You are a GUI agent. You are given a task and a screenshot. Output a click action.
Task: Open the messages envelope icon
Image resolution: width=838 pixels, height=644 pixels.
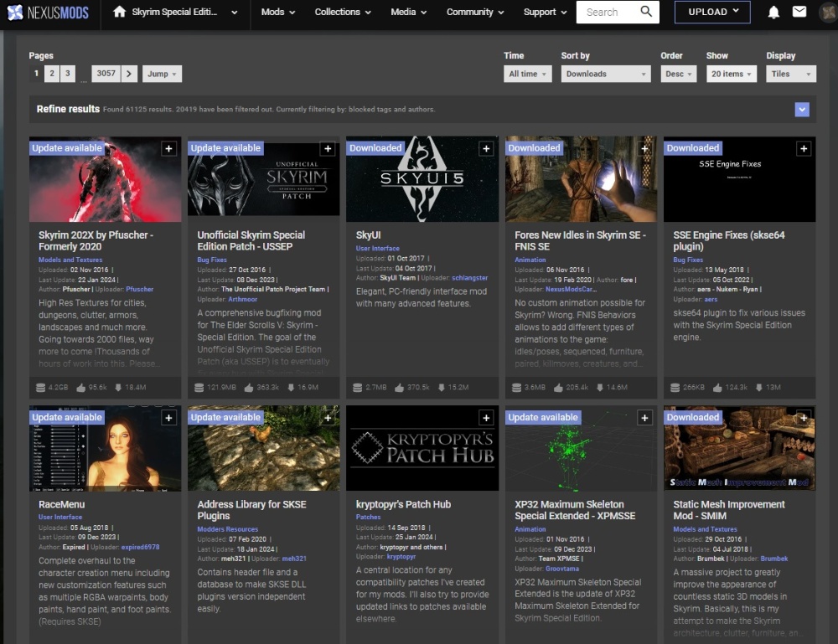coord(799,12)
